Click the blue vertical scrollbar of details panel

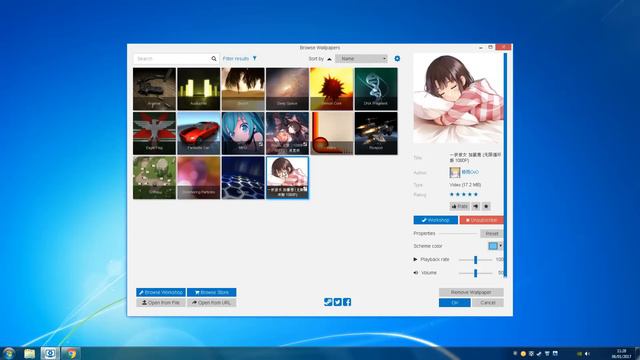click(x=505, y=165)
